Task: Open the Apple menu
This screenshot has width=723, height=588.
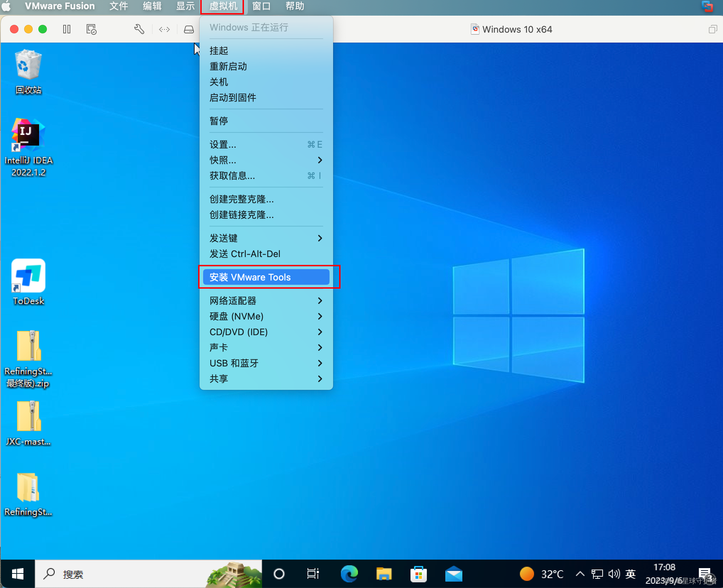Action: [6, 6]
